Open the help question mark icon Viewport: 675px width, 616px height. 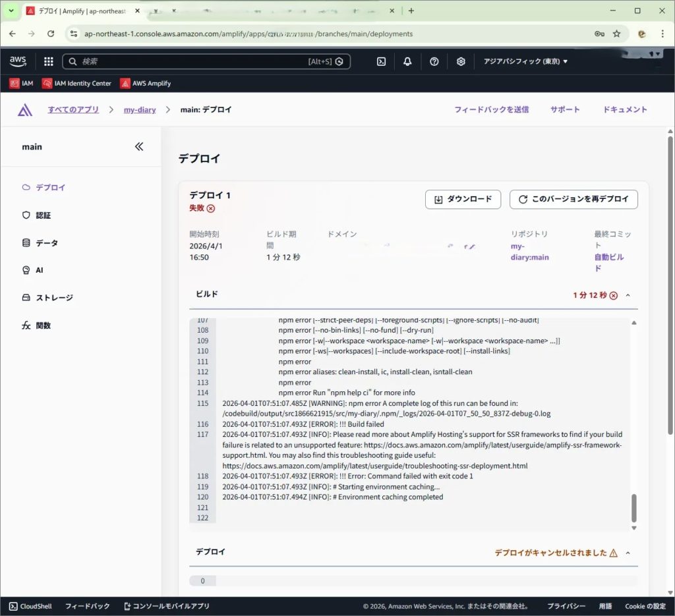pos(434,61)
